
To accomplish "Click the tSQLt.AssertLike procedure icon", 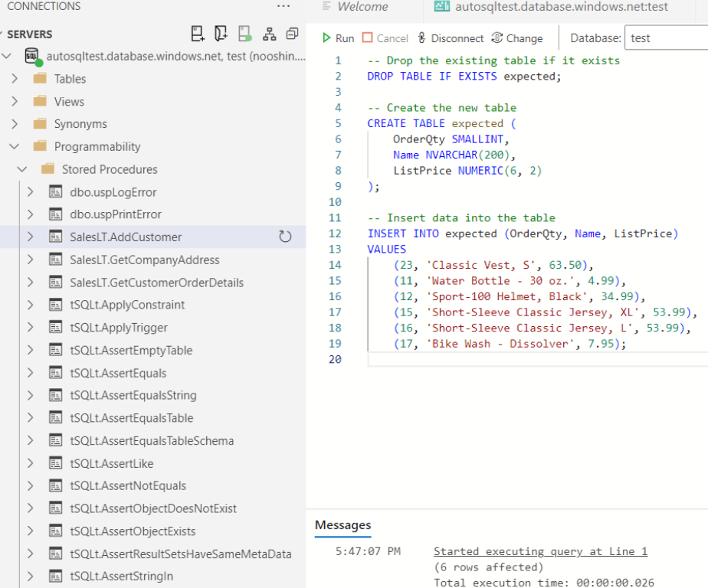I will click(55, 463).
